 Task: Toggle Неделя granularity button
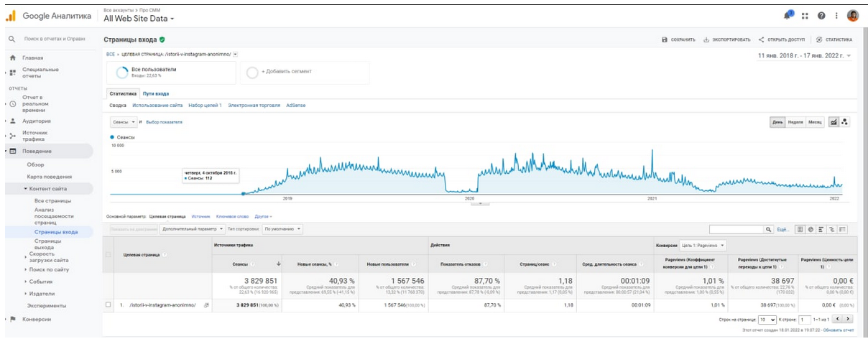(x=795, y=122)
